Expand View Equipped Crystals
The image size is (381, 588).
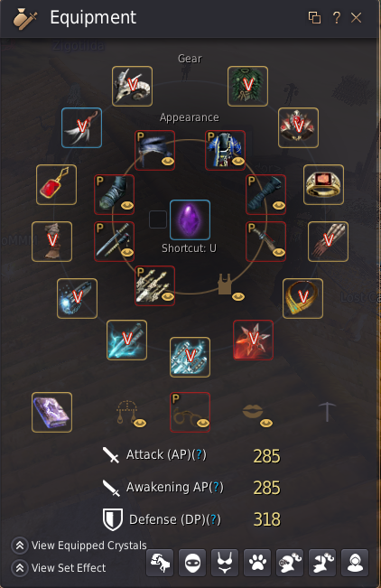[79, 546]
